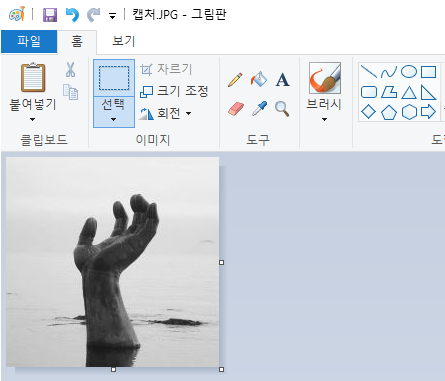
Task: Open the 크기 조정 resize dialog
Action: [174, 91]
